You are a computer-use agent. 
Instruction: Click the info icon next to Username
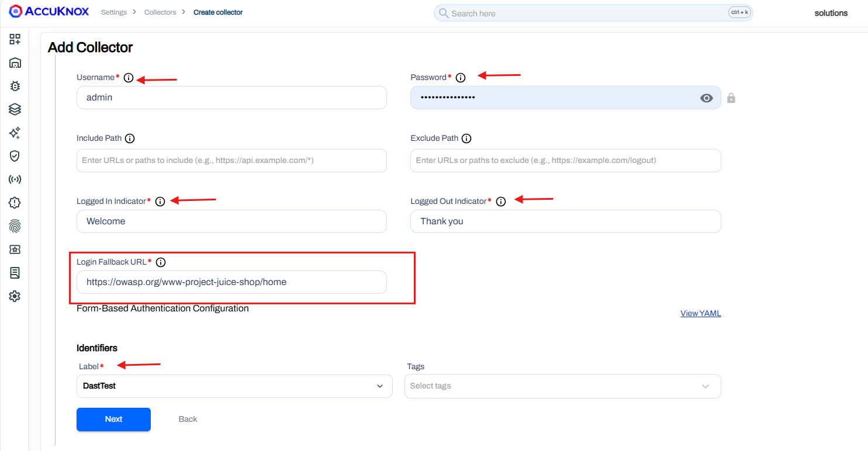[129, 78]
